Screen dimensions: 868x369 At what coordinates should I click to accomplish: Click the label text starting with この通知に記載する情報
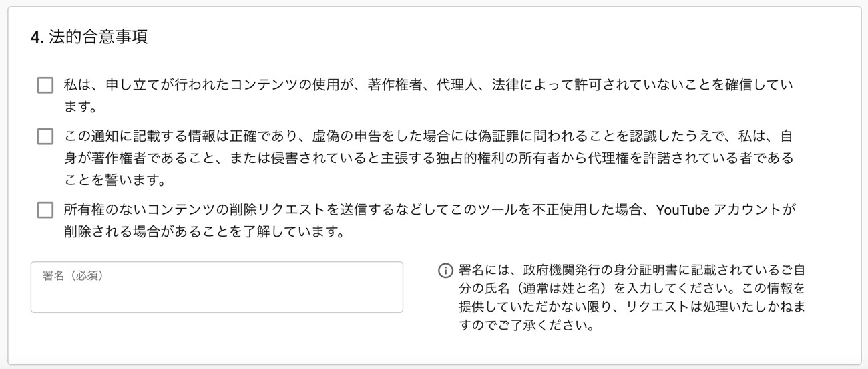[428, 158]
